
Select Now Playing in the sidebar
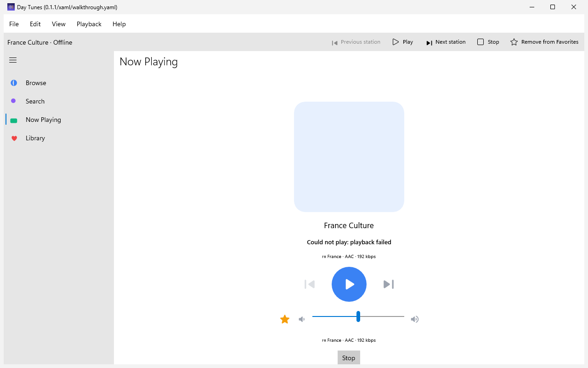pyautogui.click(x=59, y=120)
